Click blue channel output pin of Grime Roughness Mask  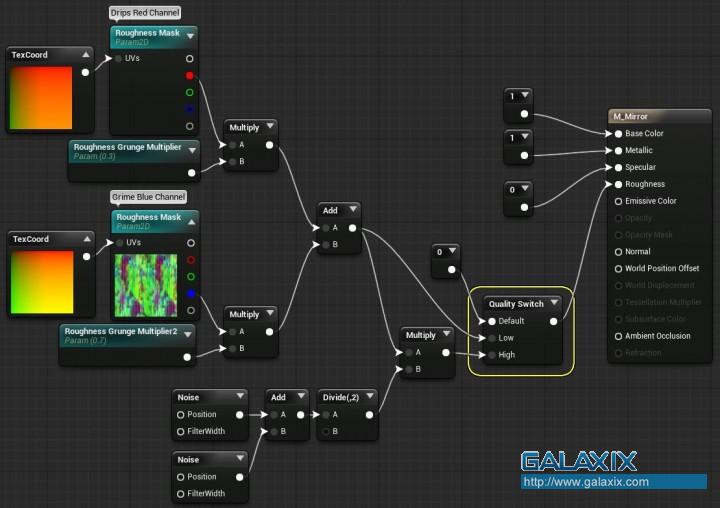tap(190, 293)
